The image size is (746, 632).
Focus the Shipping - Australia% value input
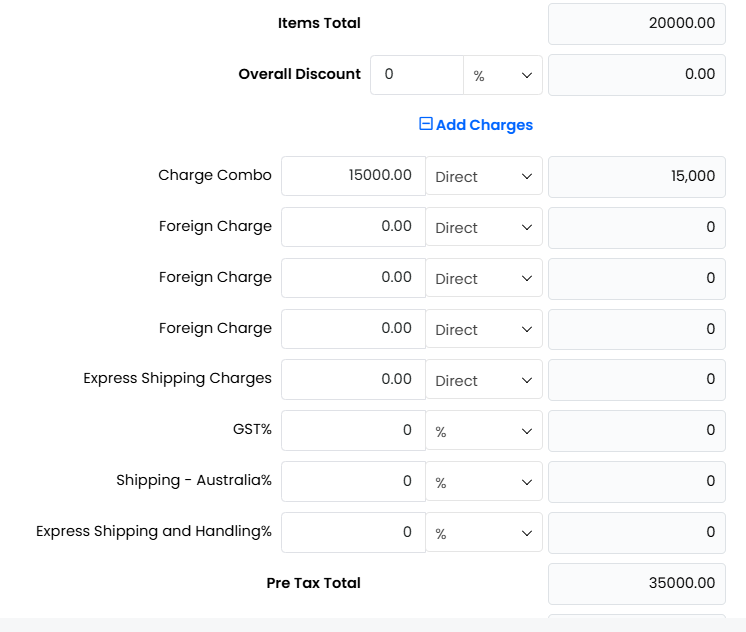pyautogui.click(x=353, y=482)
